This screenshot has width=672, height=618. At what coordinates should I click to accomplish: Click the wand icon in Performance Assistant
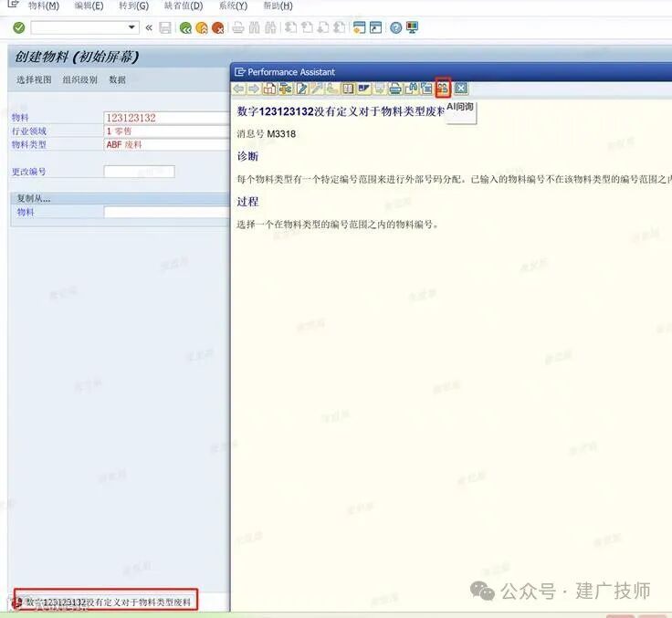point(317,89)
